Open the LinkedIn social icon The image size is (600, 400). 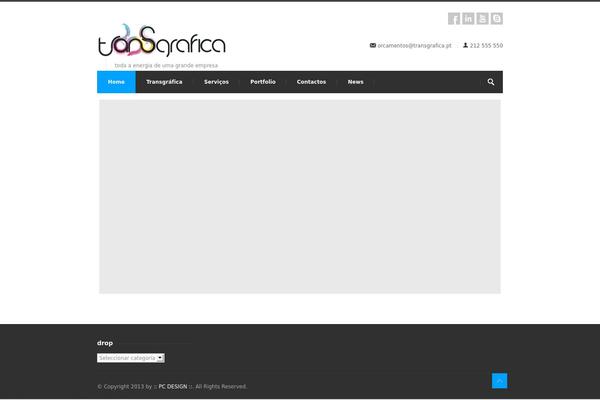click(x=468, y=18)
